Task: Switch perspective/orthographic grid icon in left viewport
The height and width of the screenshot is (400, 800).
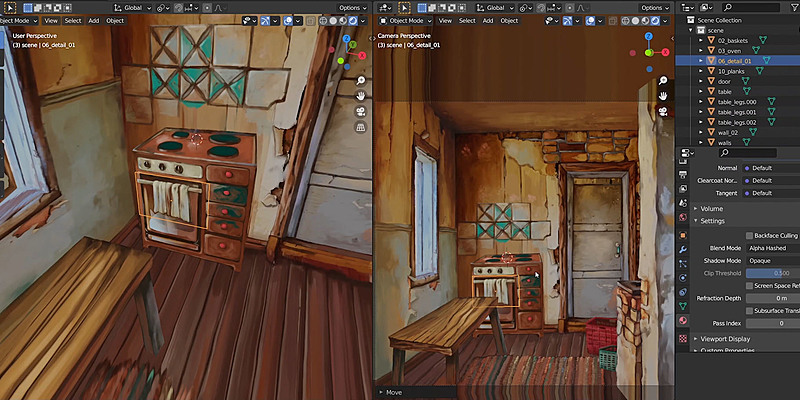Action: click(359, 128)
